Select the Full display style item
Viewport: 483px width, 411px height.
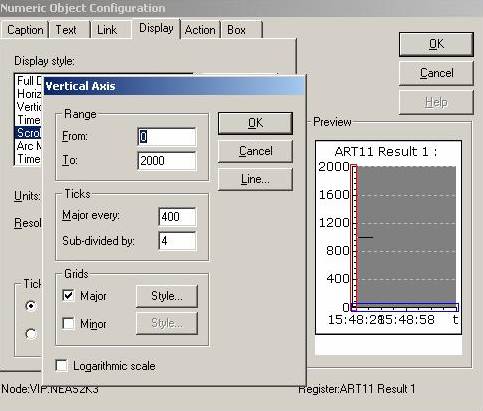tap(29, 81)
